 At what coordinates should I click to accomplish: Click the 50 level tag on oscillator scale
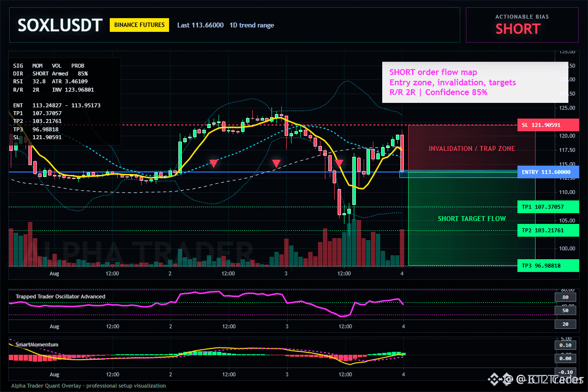click(565, 311)
